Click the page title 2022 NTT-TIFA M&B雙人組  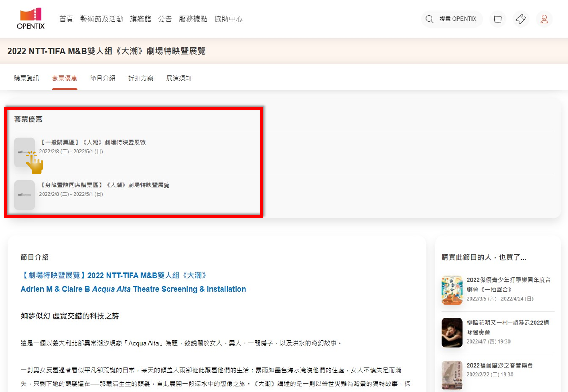point(106,51)
